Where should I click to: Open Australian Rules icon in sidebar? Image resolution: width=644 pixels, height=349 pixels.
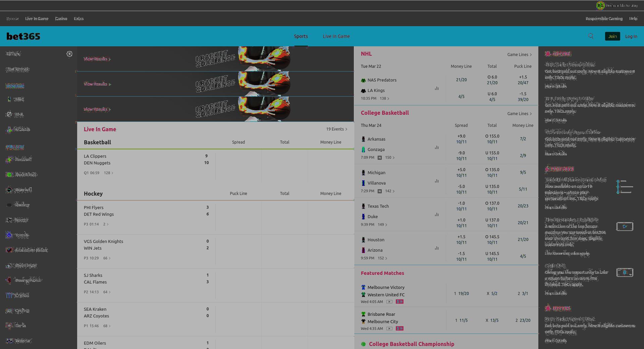(x=9, y=250)
